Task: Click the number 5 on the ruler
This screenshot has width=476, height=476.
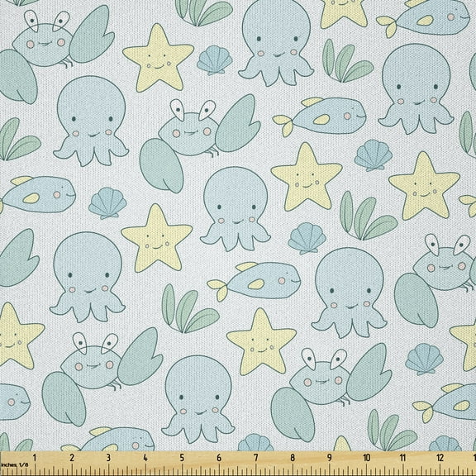Action: click(x=182, y=458)
